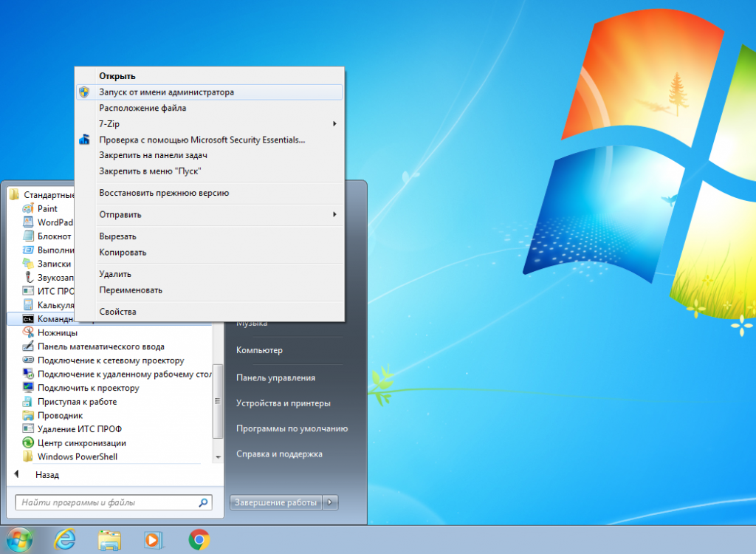Click the Назад back arrow
Screen dimensions: 756x554
pyautogui.click(x=16, y=474)
